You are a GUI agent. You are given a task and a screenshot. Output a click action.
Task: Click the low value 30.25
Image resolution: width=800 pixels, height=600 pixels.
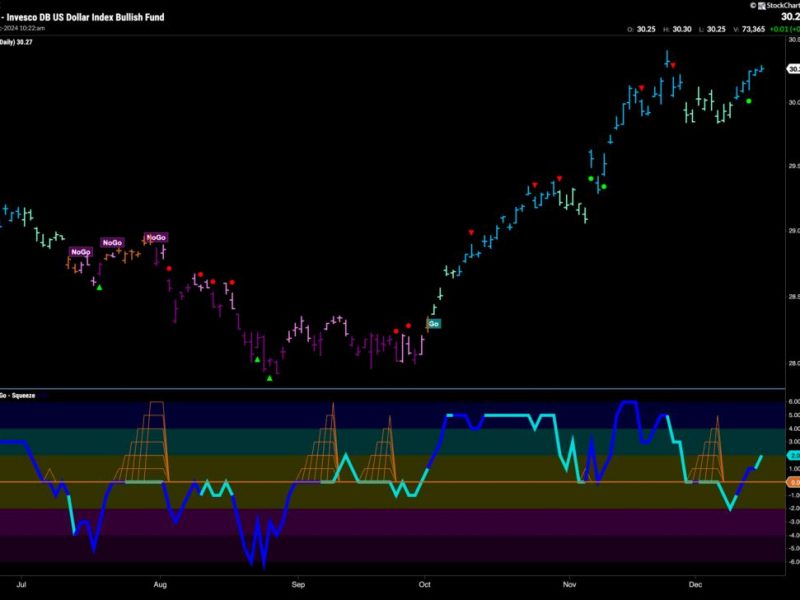pyautogui.click(x=716, y=29)
